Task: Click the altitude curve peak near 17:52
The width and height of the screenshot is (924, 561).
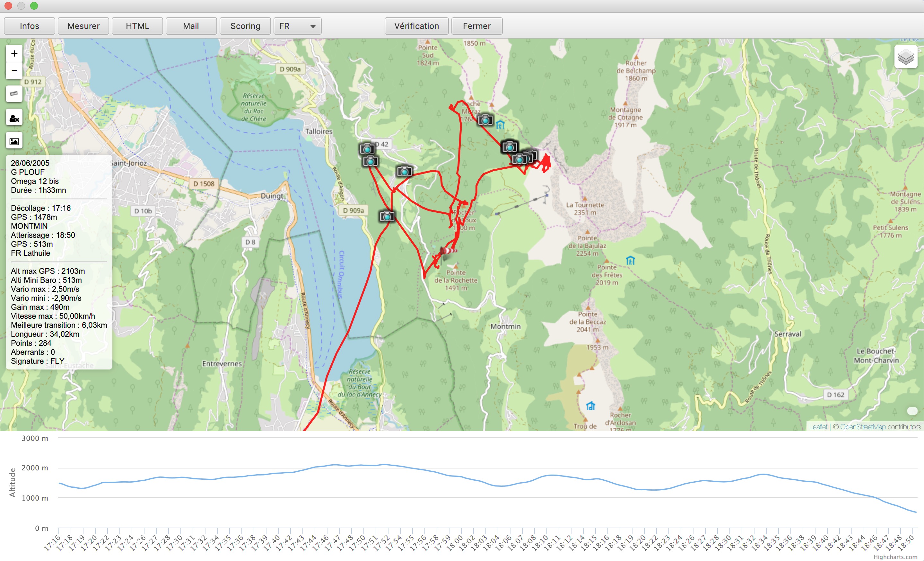Action: pyautogui.click(x=384, y=465)
